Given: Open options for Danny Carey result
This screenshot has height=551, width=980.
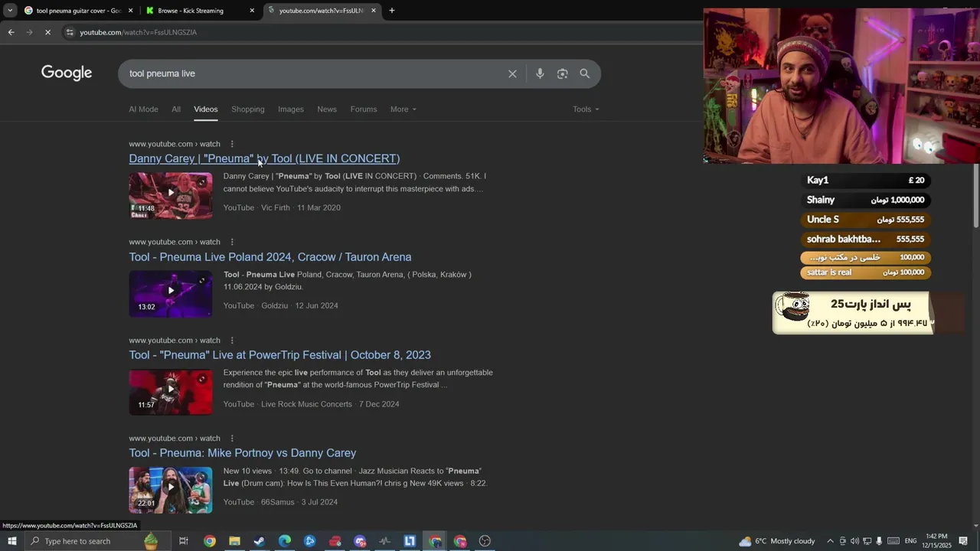Looking at the screenshot, I should 232,144.
